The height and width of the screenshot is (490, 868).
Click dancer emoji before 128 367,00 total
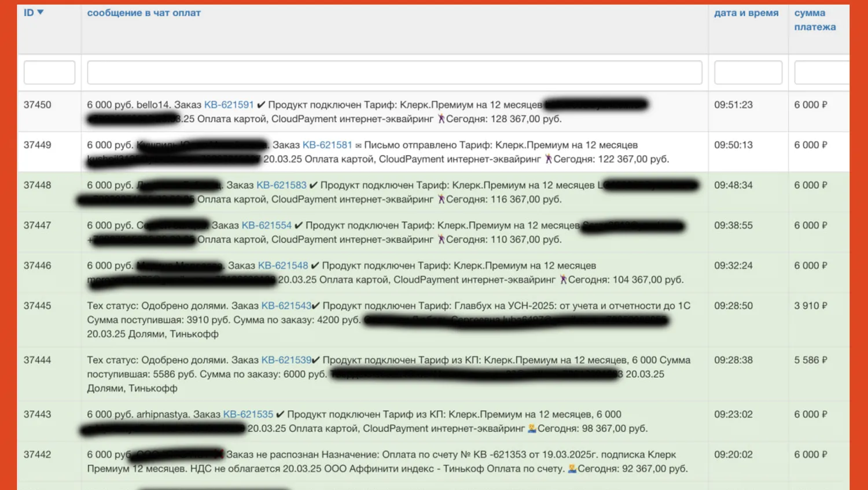[441, 119]
